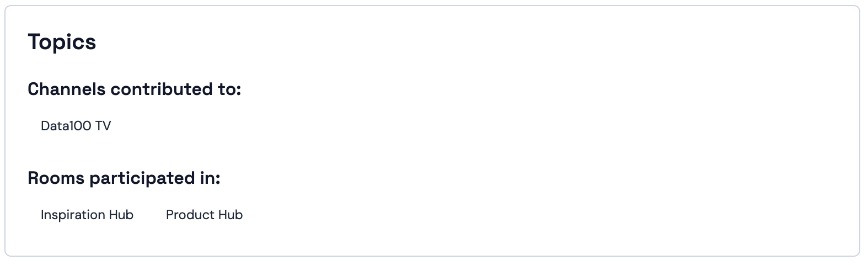Choose the second room participated in
The height and width of the screenshot is (265, 868).
(x=204, y=215)
